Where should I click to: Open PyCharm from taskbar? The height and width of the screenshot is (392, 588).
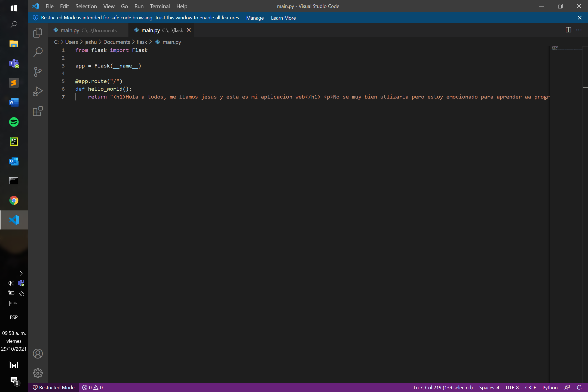tap(14, 142)
